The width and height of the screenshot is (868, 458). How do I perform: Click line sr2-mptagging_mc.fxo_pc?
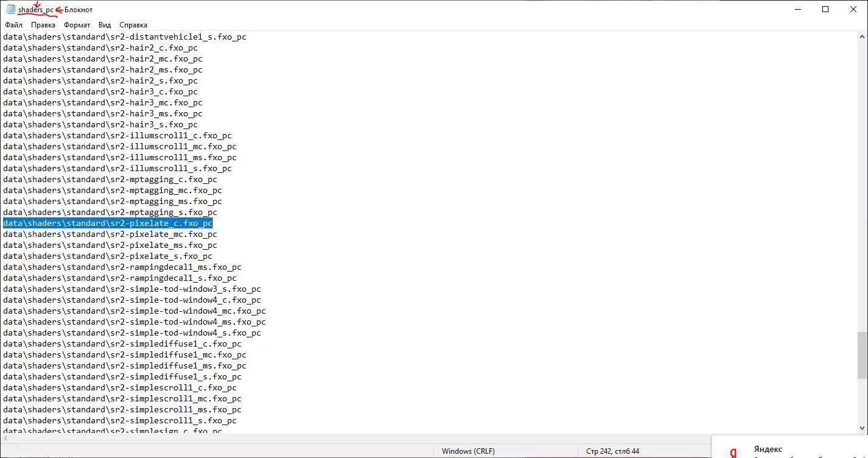113,191
